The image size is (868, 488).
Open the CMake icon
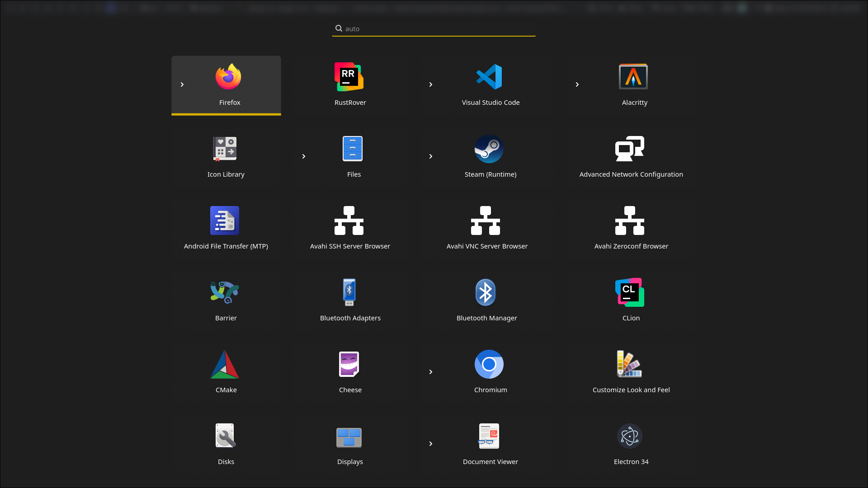click(x=225, y=365)
